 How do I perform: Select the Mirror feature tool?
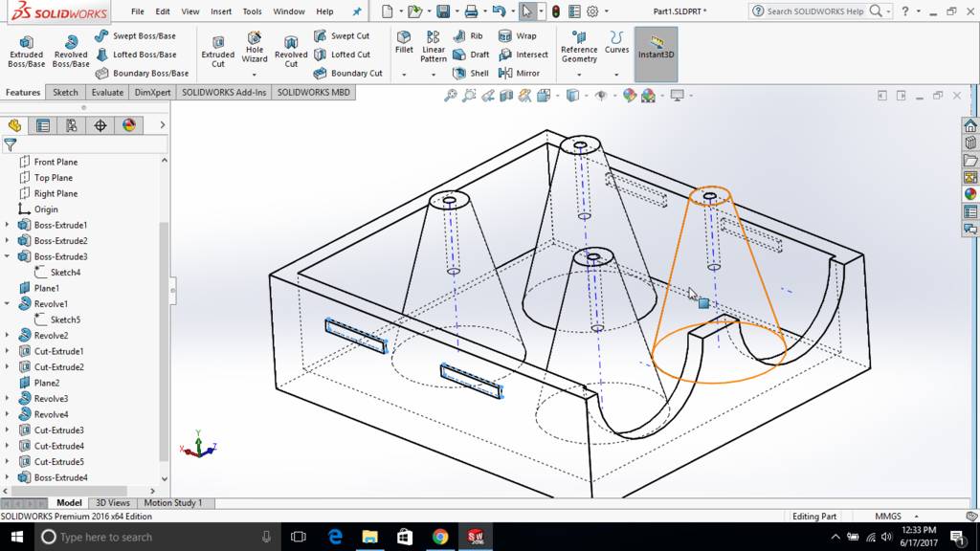[519, 73]
